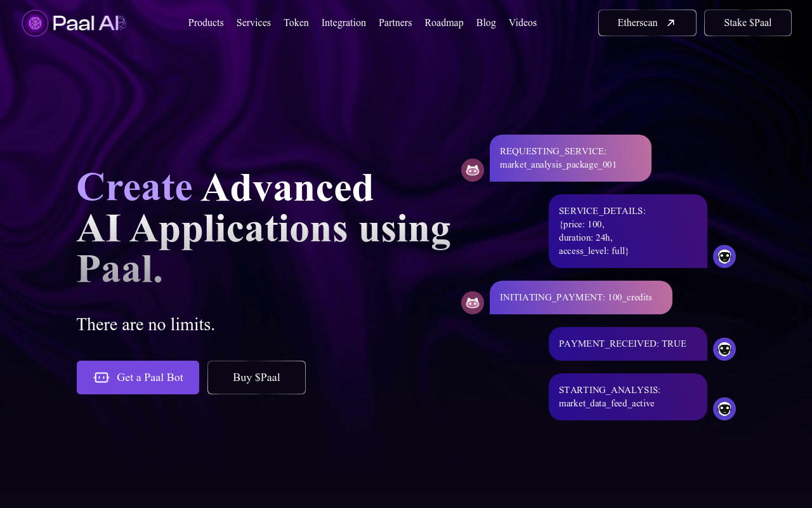Click the 'There are no limits.' tagline
This screenshot has height=508, width=812.
pyautogui.click(x=146, y=324)
